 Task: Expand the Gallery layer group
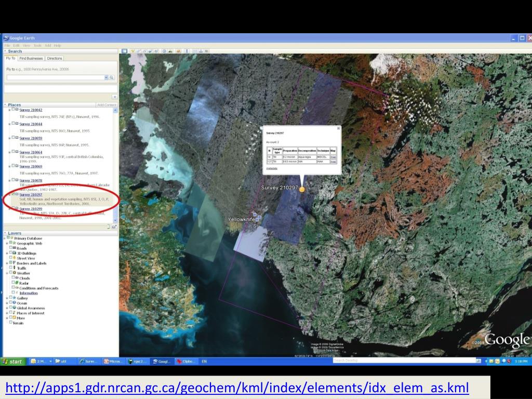click(7, 298)
